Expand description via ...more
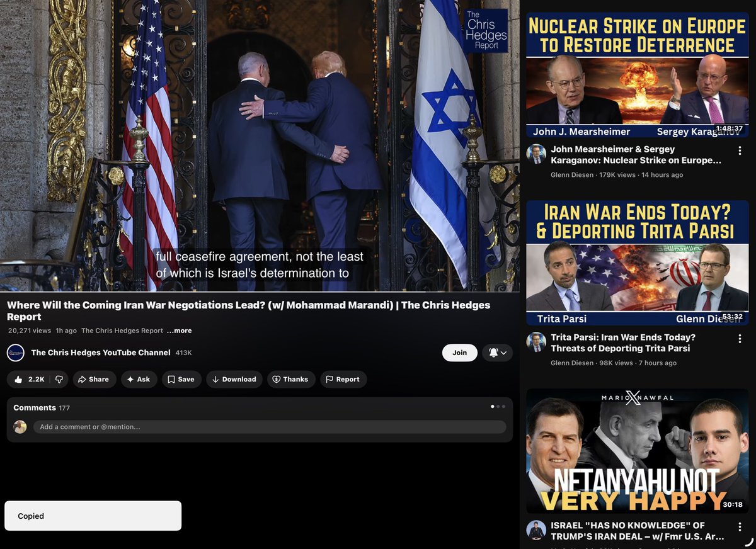The width and height of the screenshot is (756, 549). [x=180, y=331]
